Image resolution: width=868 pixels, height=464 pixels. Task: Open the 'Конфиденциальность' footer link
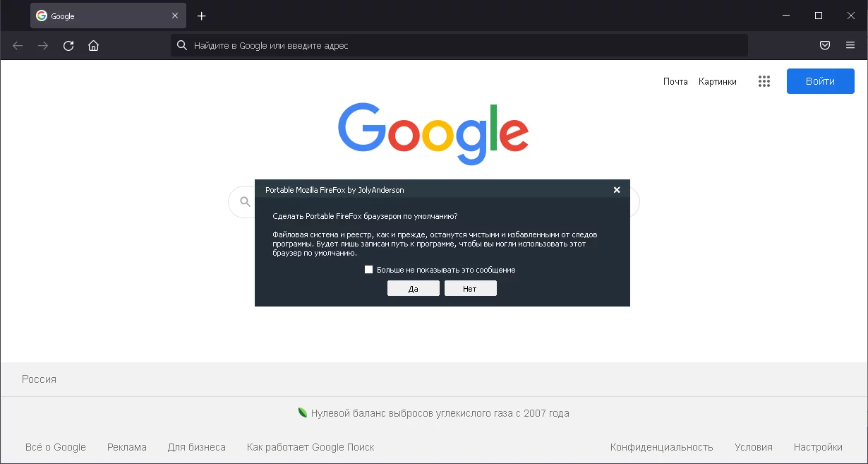pos(662,447)
